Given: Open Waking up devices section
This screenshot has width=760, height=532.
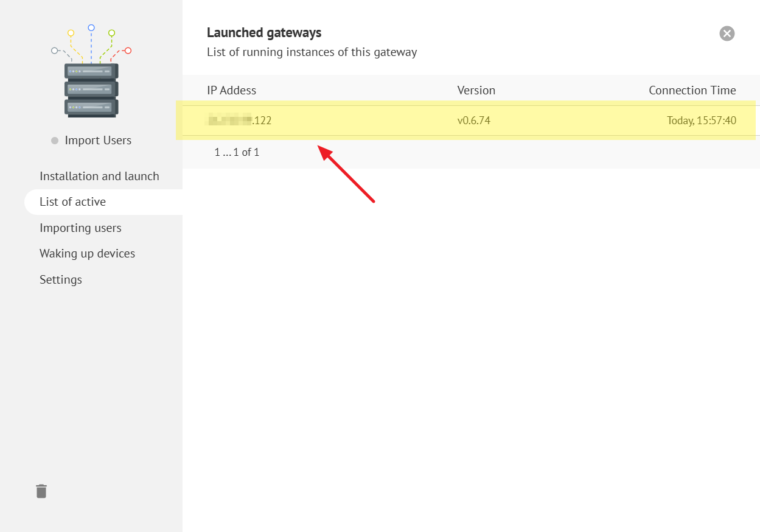Looking at the screenshot, I should pos(87,253).
